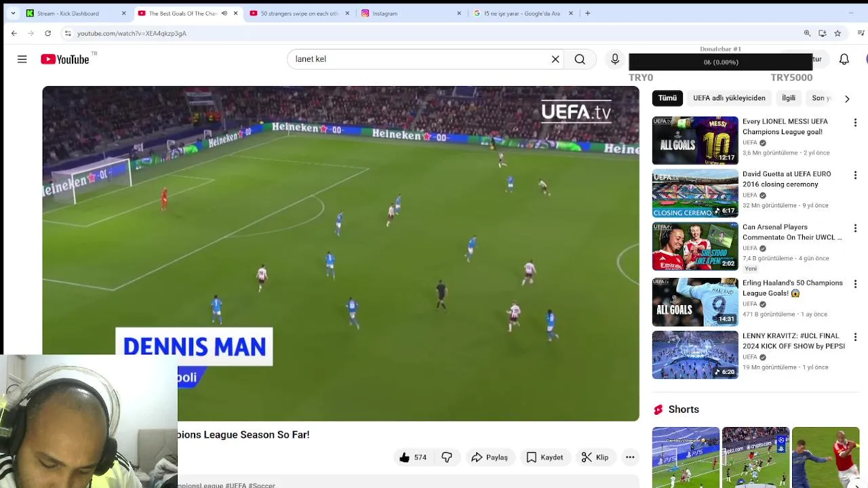The width and height of the screenshot is (868, 488).
Task: Open options for Arsenal Players video
Action: coord(855,228)
